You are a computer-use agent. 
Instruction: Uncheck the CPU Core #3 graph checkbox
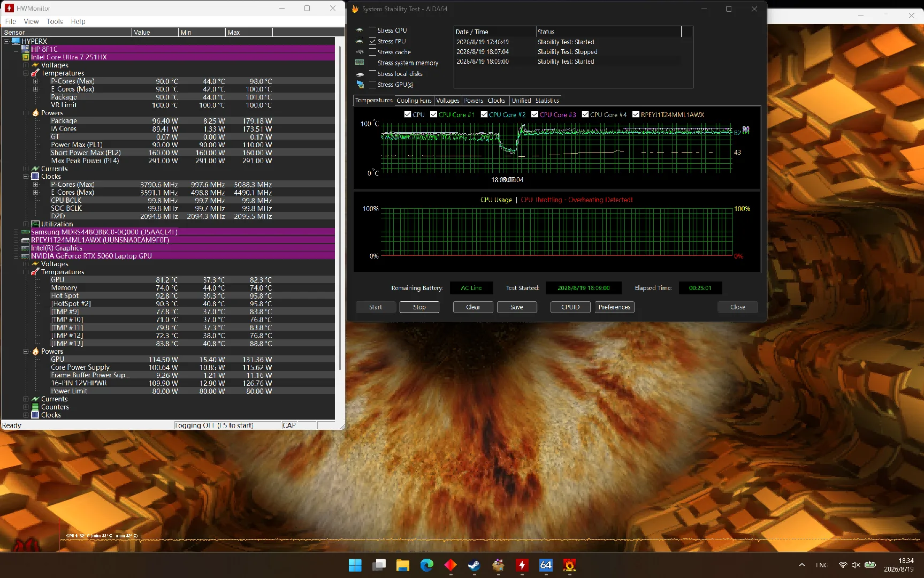535,115
